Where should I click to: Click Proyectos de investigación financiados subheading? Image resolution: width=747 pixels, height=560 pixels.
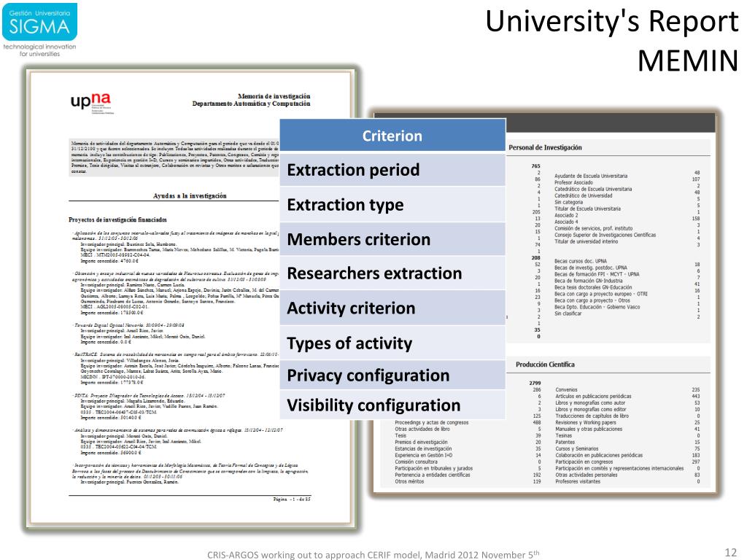tap(117, 219)
